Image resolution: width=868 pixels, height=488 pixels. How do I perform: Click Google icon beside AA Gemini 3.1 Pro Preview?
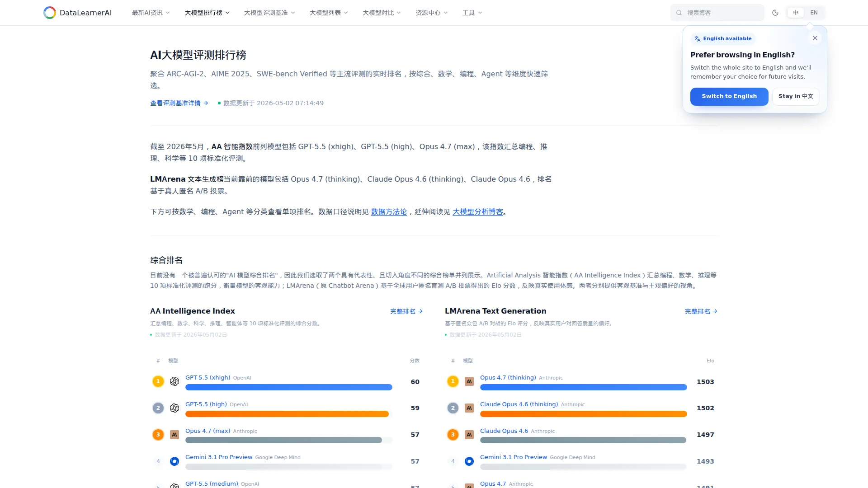(175, 461)
